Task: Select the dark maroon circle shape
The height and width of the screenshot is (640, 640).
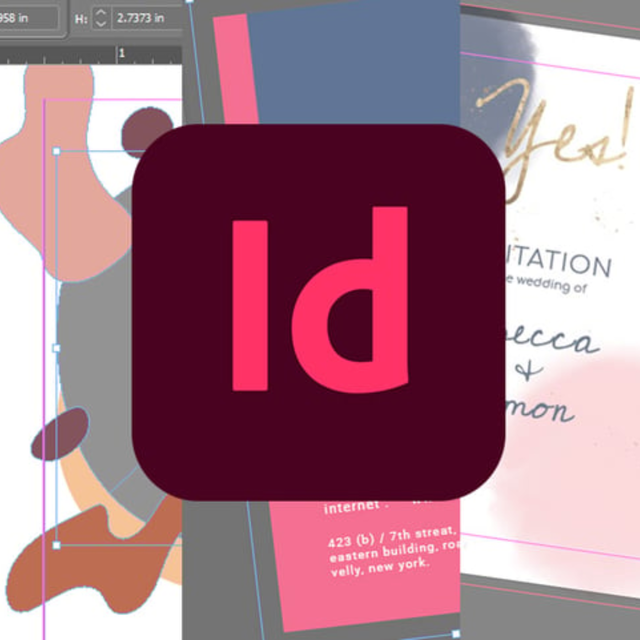Action: coord(145,130)
